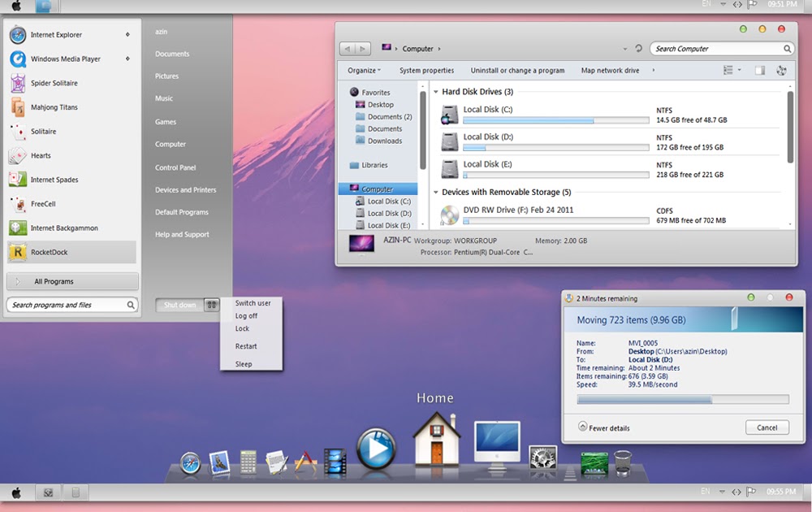The image size is (812, 512).
Task: Open Organize dropdown menu
Action: pyautogui.click(x=364, y=71)
